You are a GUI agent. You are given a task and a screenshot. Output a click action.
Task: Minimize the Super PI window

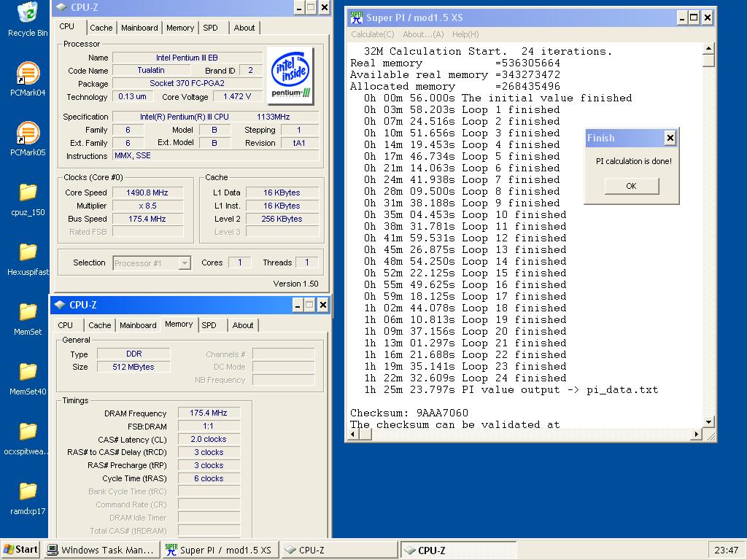682,18
